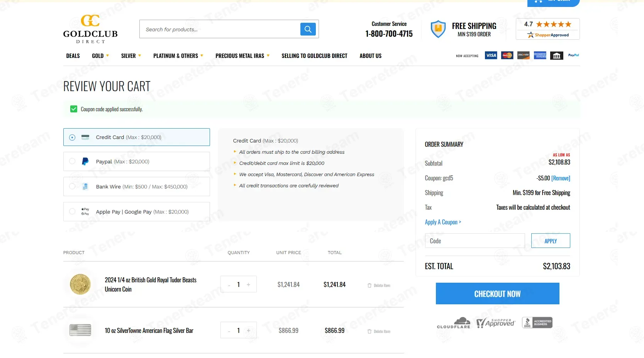The width and height of the screenshot is (644, 358).
Task: Click the Apply coupon button
Action: coord(551,241)
